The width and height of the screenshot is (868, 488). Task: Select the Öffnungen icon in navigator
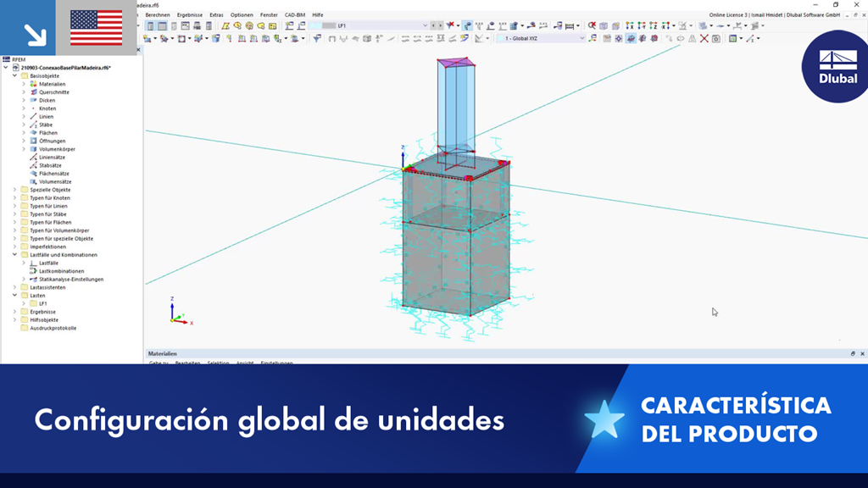click(33, 141)
